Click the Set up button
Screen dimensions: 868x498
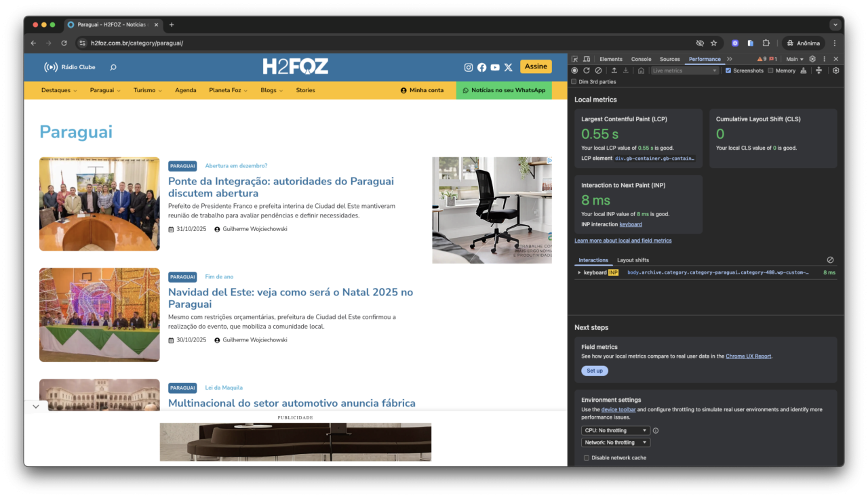[594, 371]
